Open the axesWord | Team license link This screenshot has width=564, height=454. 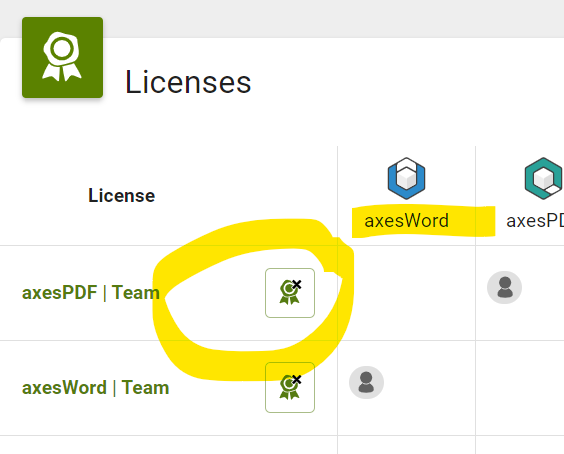(x=95, y=387)
